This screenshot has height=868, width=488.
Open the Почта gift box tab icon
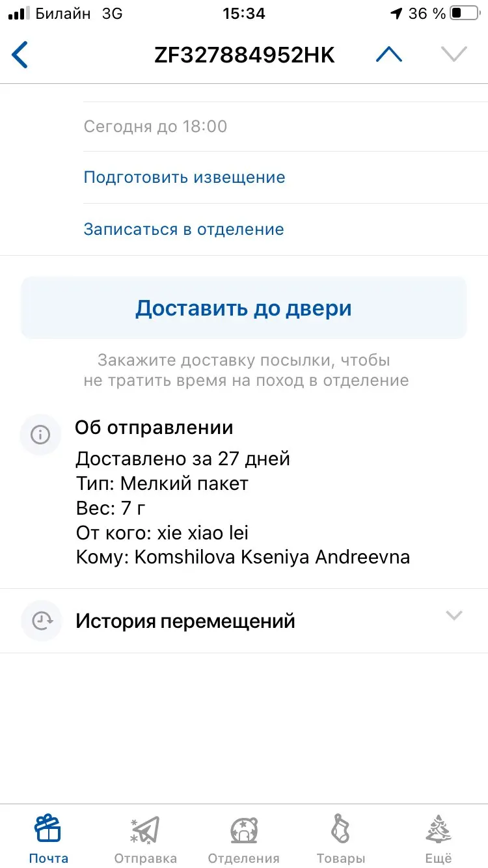(x=48, y=829)
